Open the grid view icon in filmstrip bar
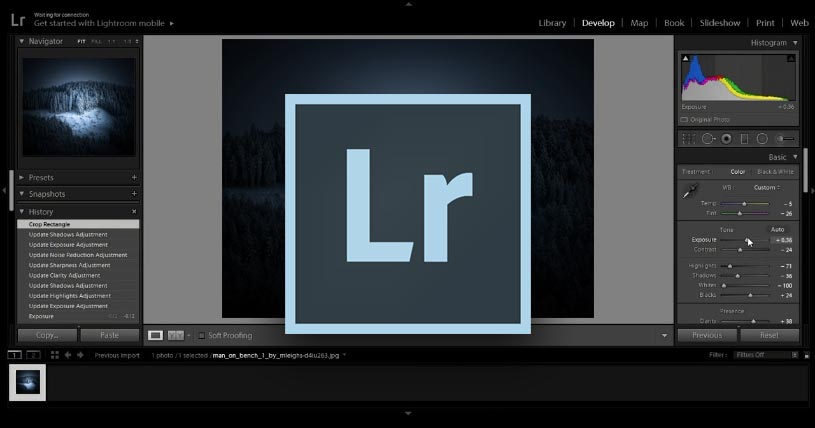815x428 pixels. (55, 355)
